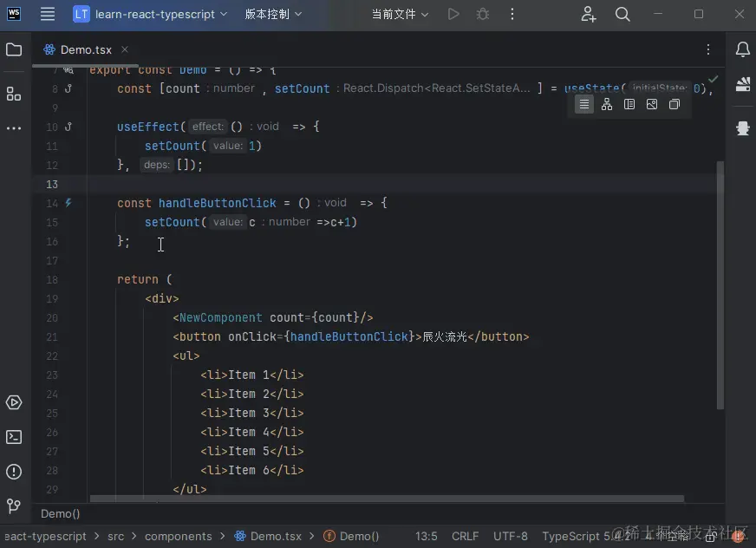Click the vertical editor scrollbar
The width and height of the screenshot is (756, 548).
720,284
